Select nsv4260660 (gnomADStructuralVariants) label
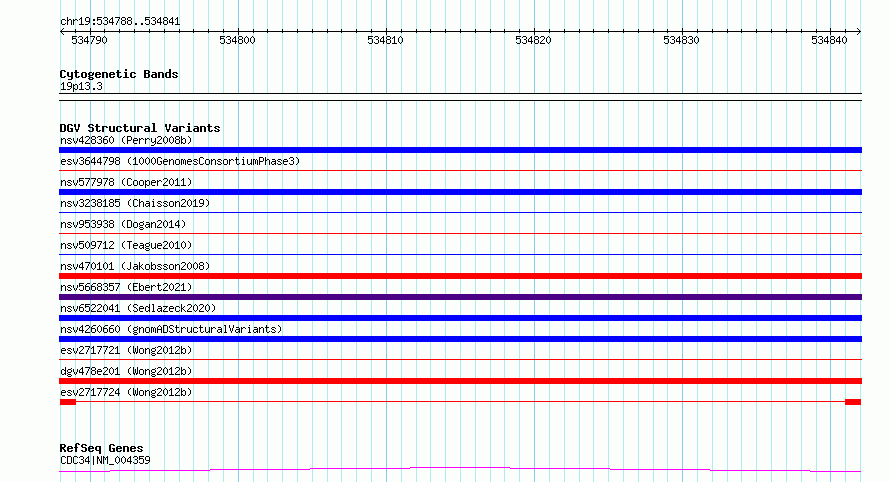890x482 pixels. tap(171, 329)
